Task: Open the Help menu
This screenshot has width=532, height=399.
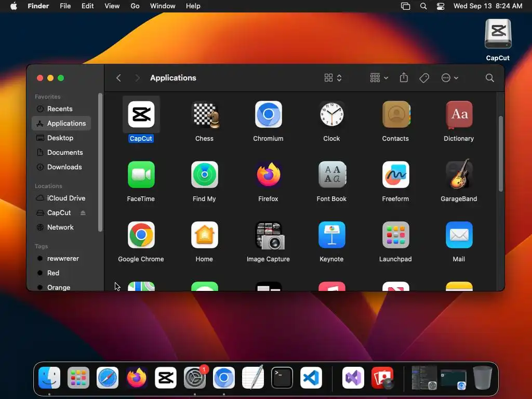Action: tap(193, 6)
